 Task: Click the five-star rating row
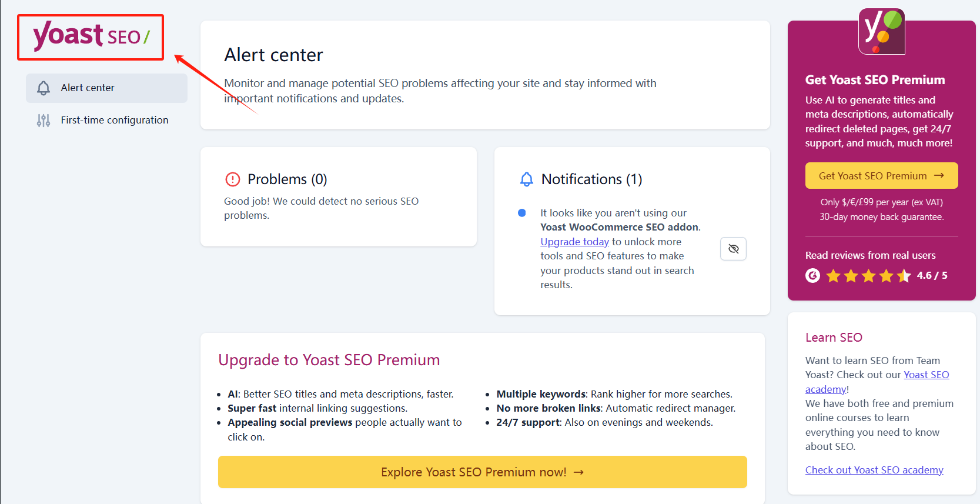[x=868, y=276]
